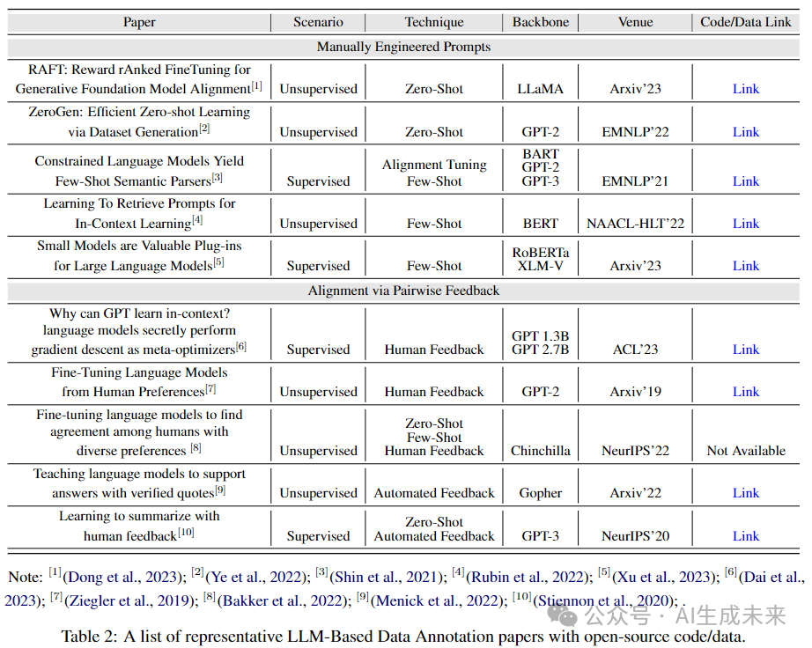Click the RoBERTa backbone text
Screen dimensions: 812x648
pyautogui.click(x=540, y=253)
